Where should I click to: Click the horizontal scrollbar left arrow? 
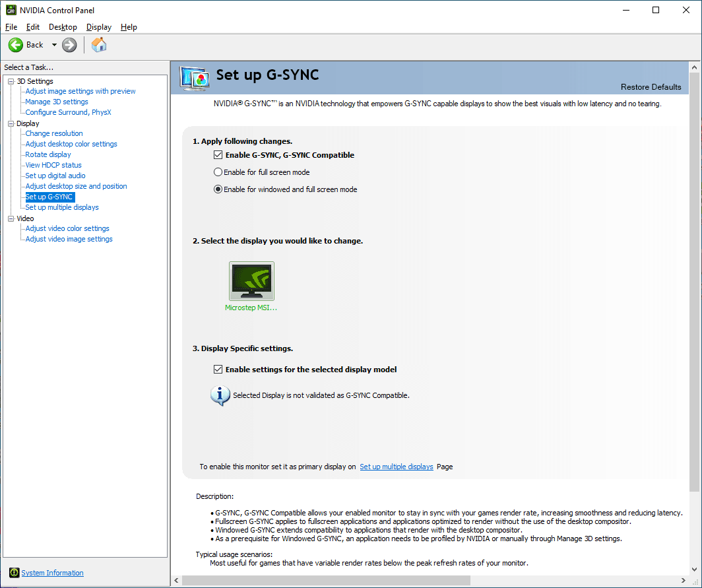pos(176,580)
